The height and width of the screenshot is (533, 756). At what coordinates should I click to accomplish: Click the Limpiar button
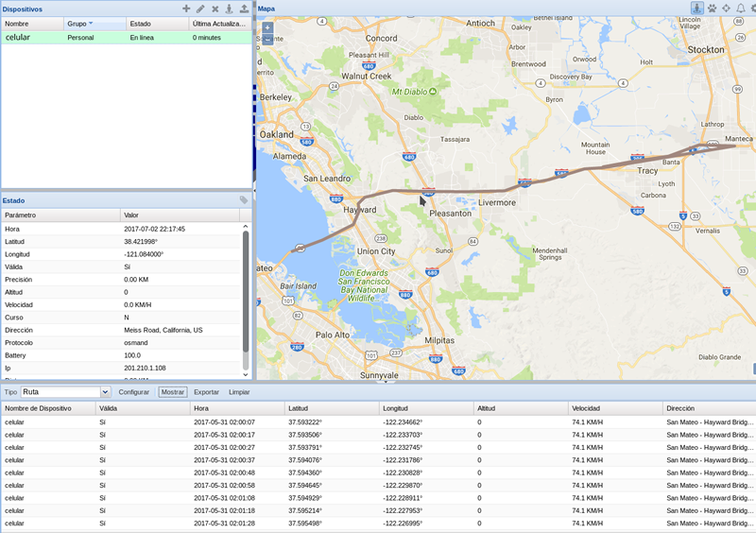point(239,392)
